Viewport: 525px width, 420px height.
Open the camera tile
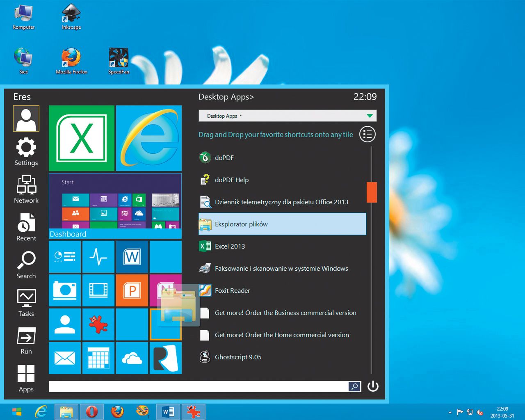(x=65, y=290)
